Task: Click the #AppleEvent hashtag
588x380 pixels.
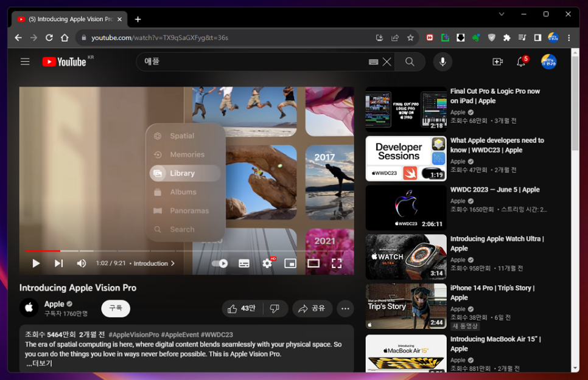Action: click(x=180, y=334)
